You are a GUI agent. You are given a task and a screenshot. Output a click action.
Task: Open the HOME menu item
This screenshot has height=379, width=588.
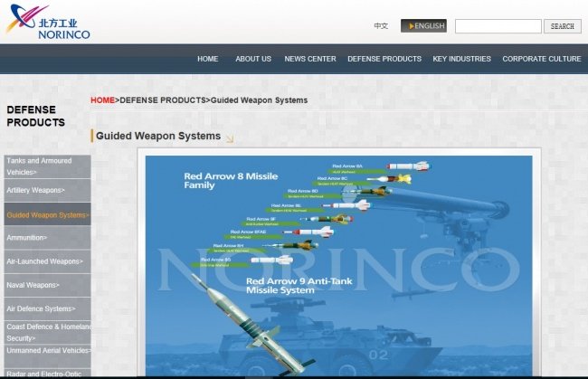point(208,59)
